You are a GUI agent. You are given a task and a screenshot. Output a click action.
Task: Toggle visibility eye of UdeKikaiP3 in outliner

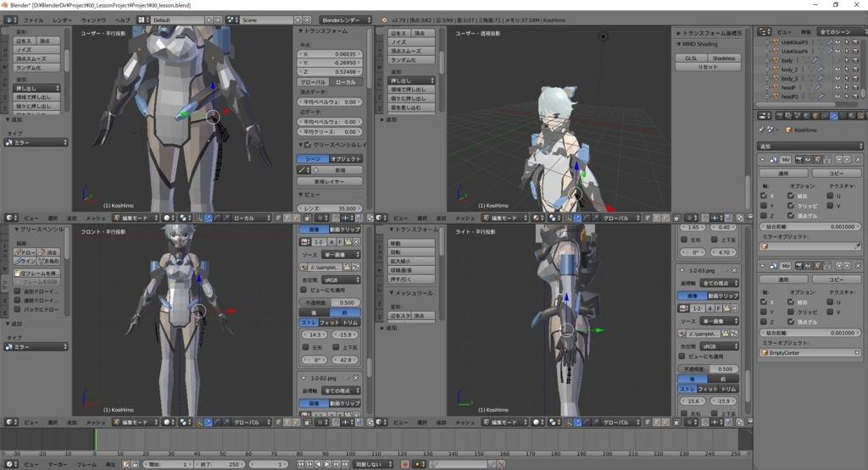837,42
